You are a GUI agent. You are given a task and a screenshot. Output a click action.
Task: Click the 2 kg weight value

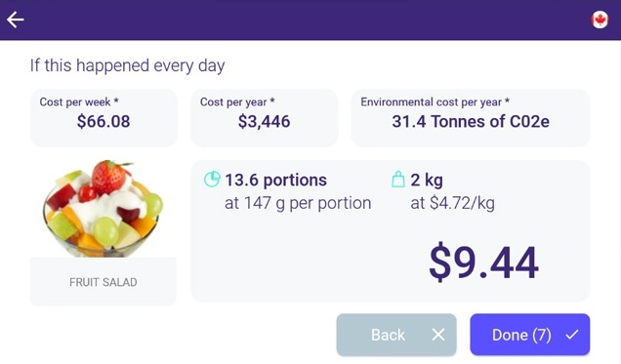[427, 180]
